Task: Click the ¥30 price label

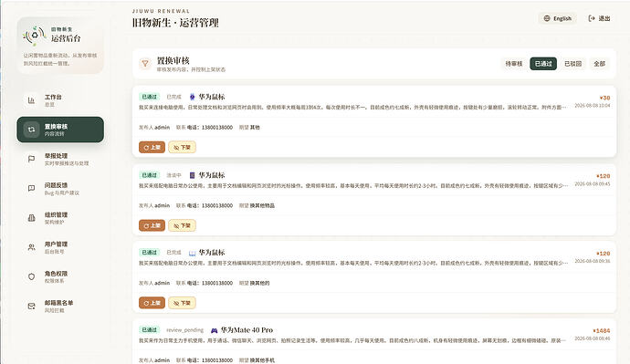Action: [604, 98]
